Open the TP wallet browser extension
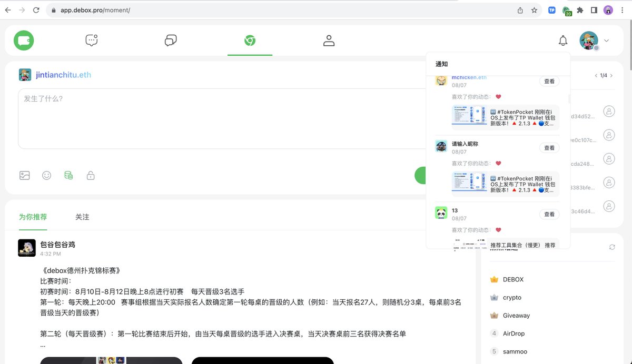 point(552,10)
